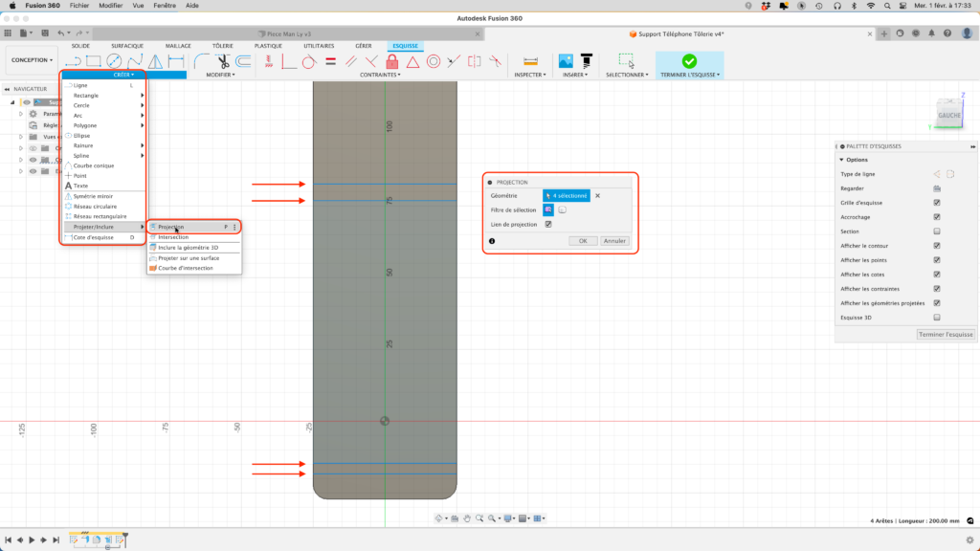Screen dimensions: 980x551
Task: Toggle the Afficher le contour checkbox
Action: point(937,246)
